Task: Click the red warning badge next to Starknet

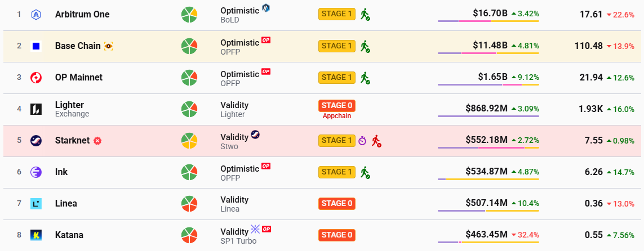Action: click(x=97, y=141)
